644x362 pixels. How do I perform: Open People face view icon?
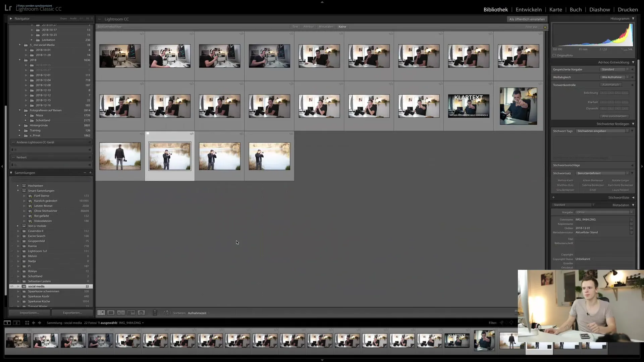pyautogui.click(x=141, y=313)
